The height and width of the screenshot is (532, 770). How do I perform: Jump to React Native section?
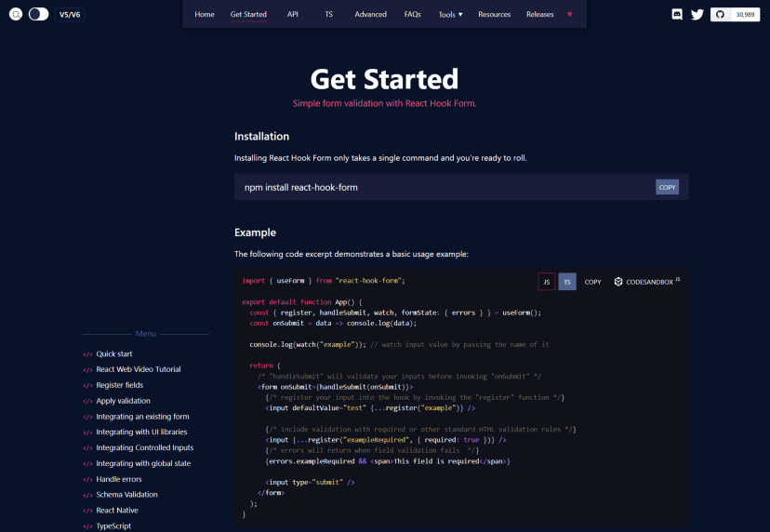click(117, 511)
